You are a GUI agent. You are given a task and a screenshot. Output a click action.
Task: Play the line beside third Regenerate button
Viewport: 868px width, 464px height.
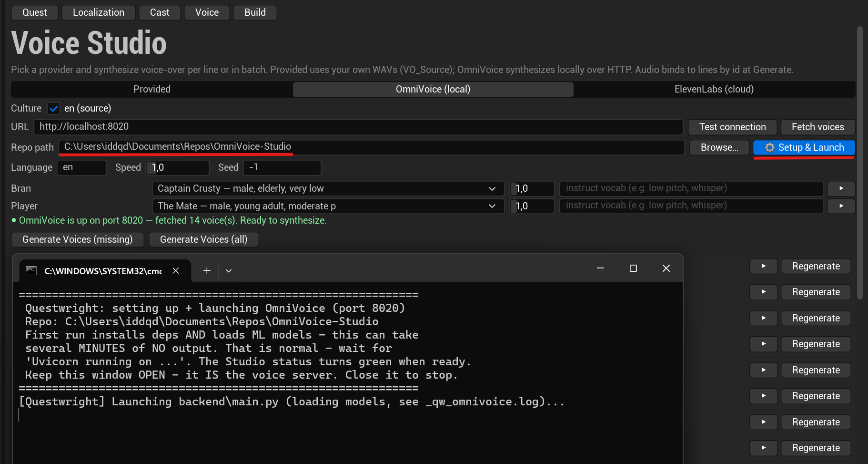(x=764, y=318)
